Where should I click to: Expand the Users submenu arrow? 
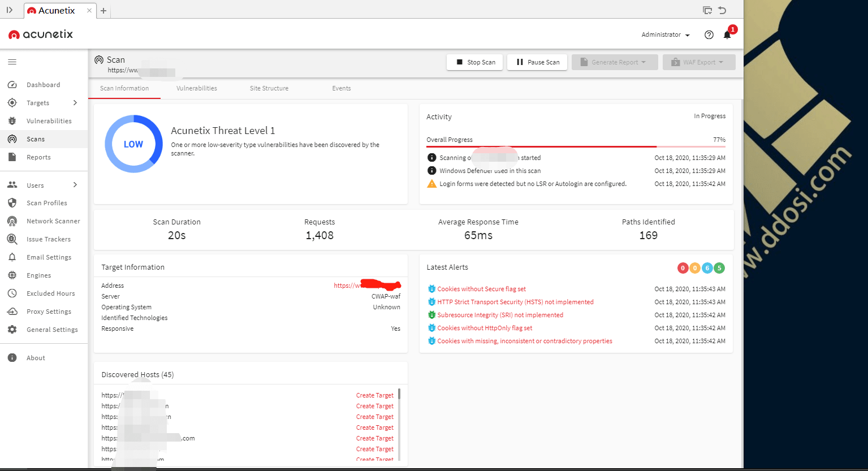point(75,185)
